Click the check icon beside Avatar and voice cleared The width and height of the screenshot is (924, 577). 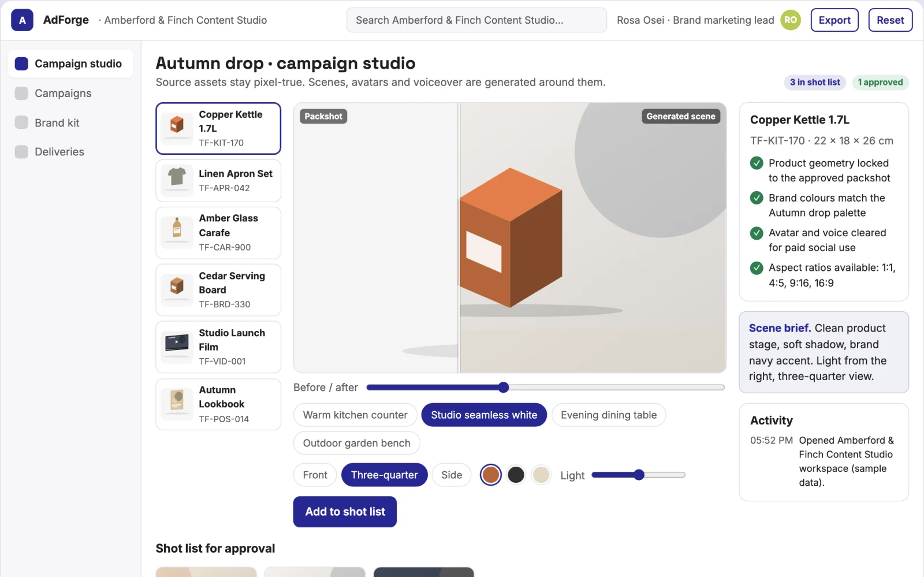click(x=757, y=233)
